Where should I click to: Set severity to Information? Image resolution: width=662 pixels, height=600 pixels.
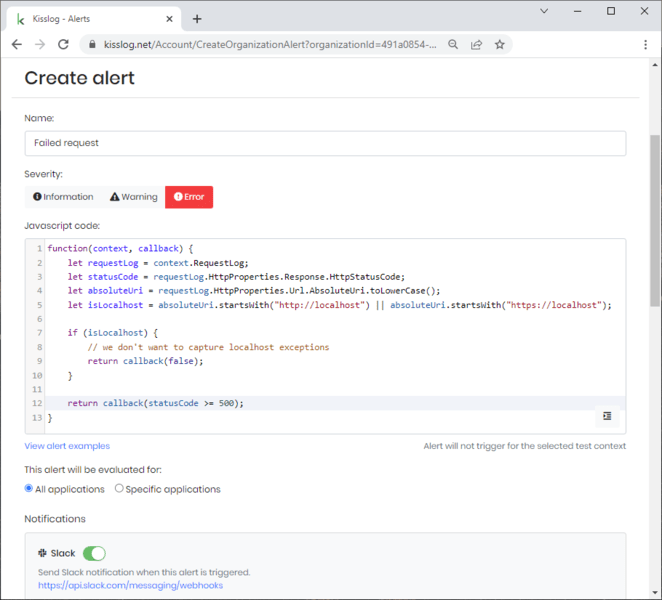(x=63, y=197)
